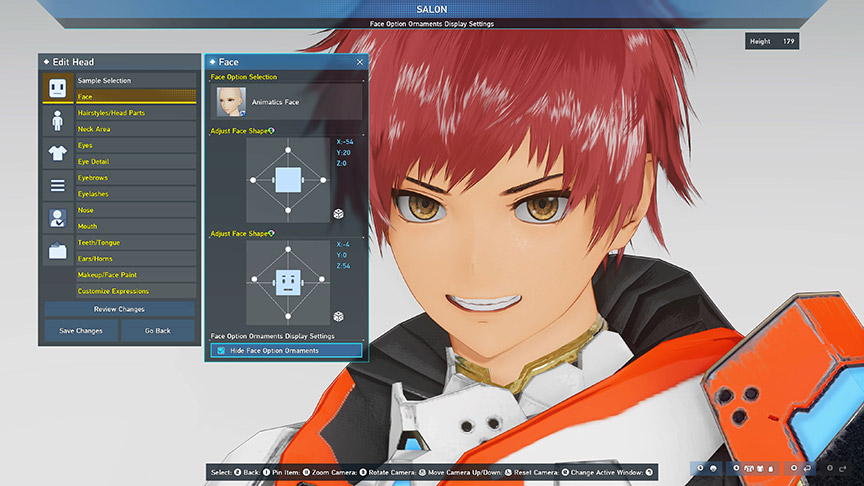Click the Save Changes button
The image size is (864, 486).
click(80, 330)
